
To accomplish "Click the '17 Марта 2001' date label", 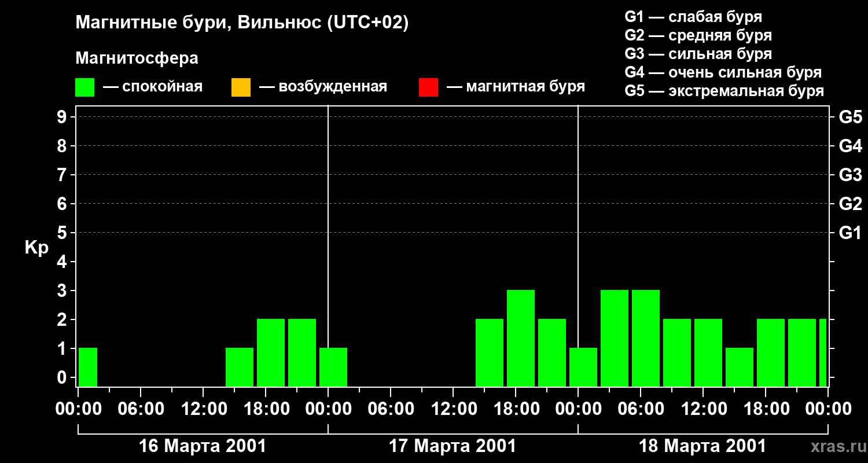I will (x=453, y=446).
